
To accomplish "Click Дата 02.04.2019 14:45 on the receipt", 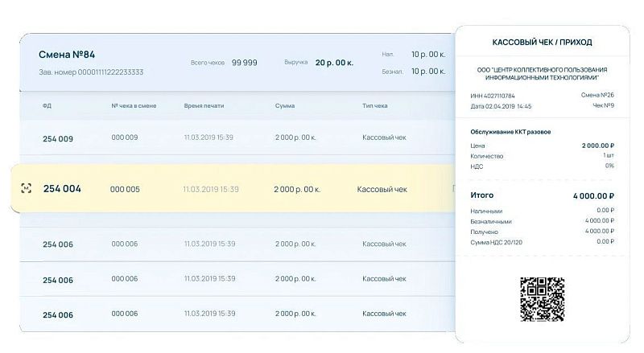I will [x=501, y=106].
